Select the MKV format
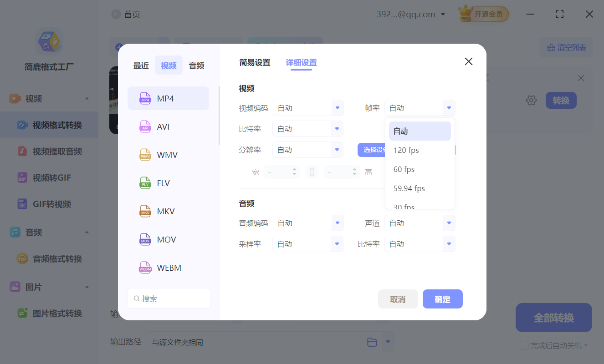Image resolution: width=604 pixels, height=364 pixels. pyautogui.click(x=168, y=211)
